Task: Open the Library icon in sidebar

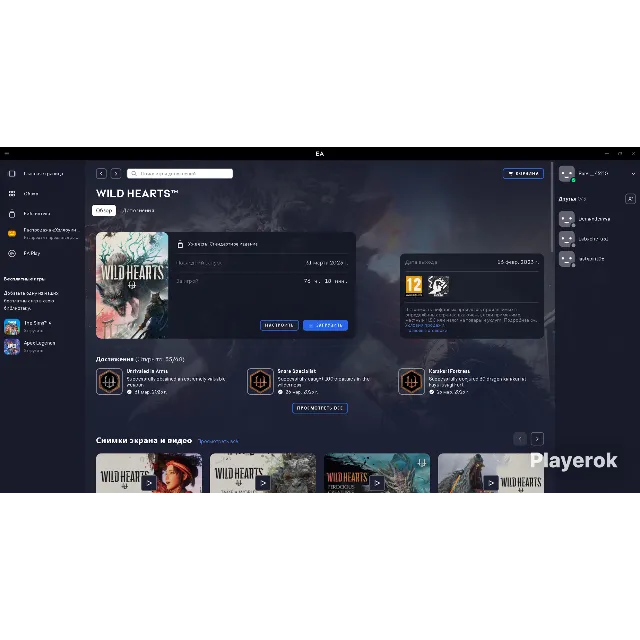Action: pyautogui.click(x=12, y=214)
